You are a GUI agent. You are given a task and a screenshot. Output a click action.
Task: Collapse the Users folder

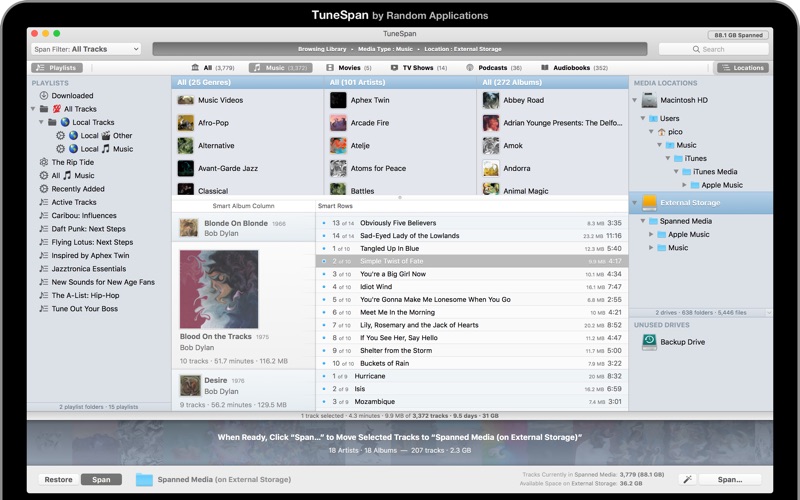[643, 118]
